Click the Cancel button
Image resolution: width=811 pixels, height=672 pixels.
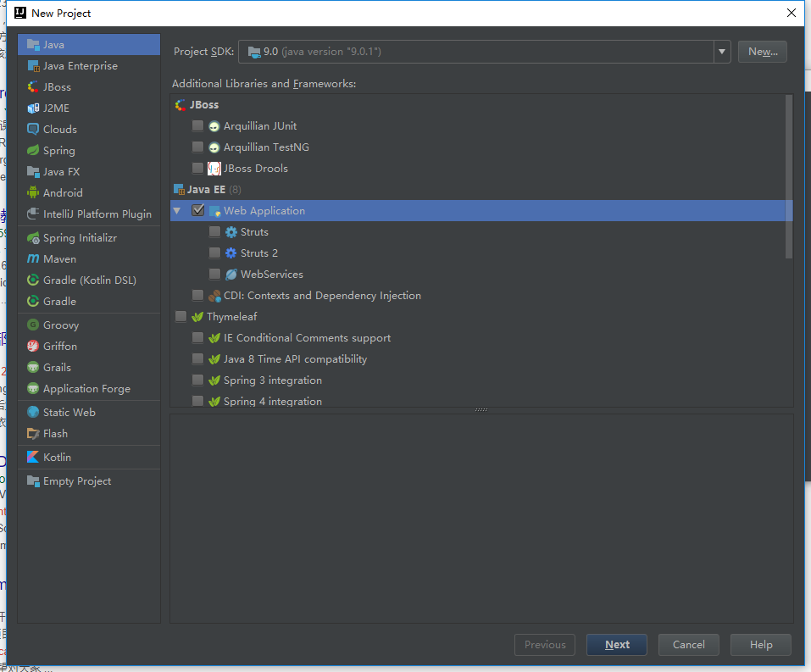tap(688, 645)
